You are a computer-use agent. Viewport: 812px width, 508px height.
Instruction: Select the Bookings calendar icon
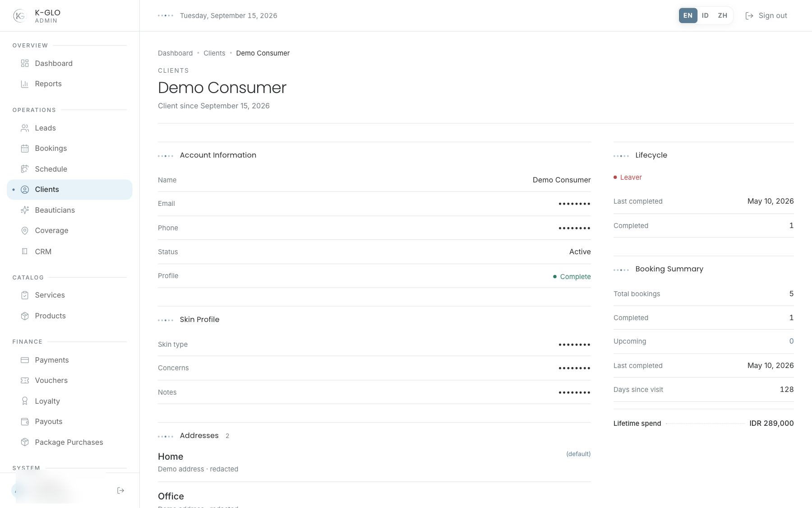tap(25, 149)
